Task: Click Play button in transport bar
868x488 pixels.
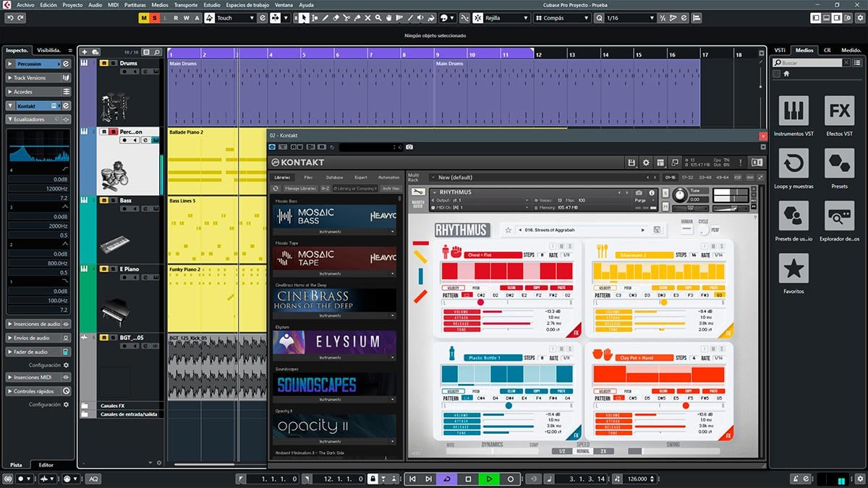Action: click(x=489, y=479)
